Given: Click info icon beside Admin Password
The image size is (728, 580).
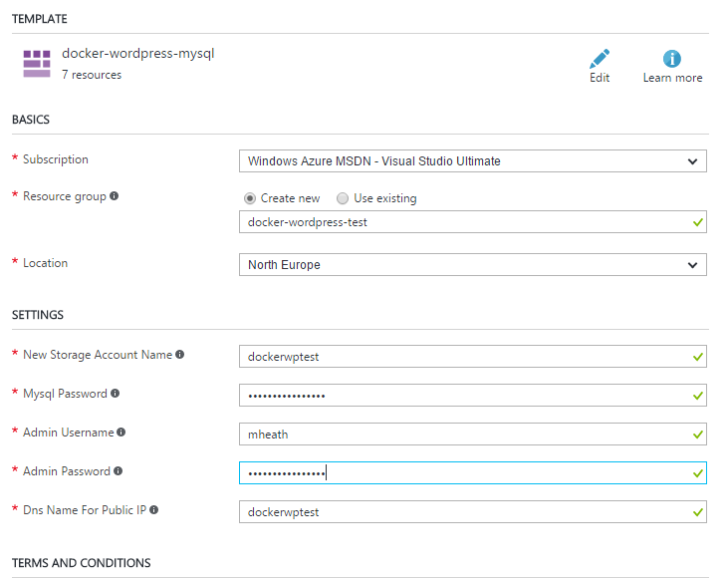Looking at the screenshot, I should pyautogui.click(x=119, y=471).
